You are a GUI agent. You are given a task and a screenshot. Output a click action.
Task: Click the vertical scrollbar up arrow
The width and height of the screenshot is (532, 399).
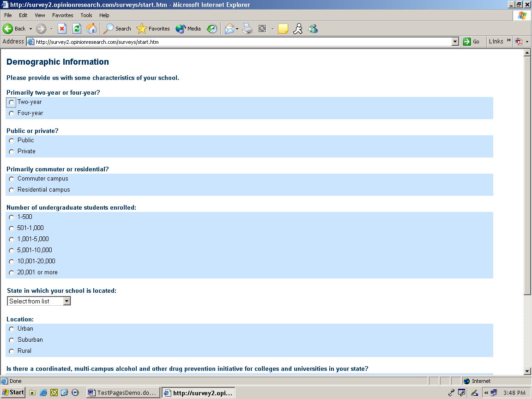click(x=527, y=53)
